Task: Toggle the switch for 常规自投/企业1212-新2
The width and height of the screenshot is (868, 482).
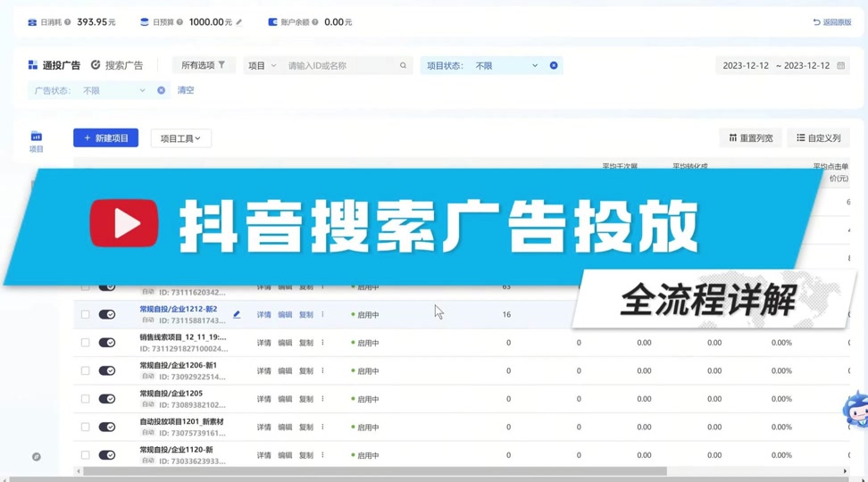Action: click(107, 314)
